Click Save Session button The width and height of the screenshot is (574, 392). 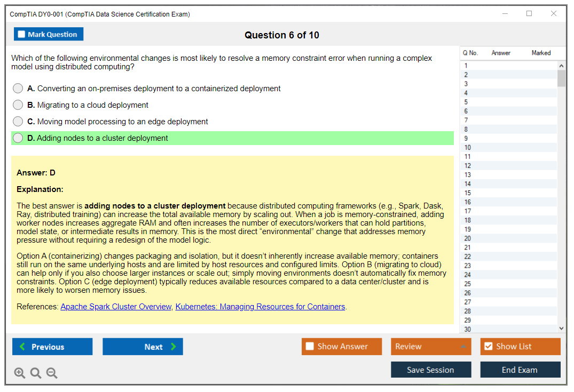431,370
